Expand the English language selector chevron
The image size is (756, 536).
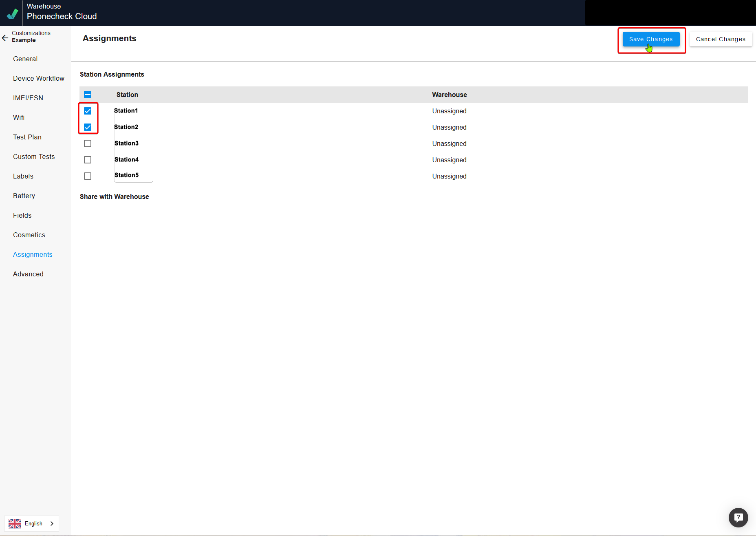click(x=52, y=523)
